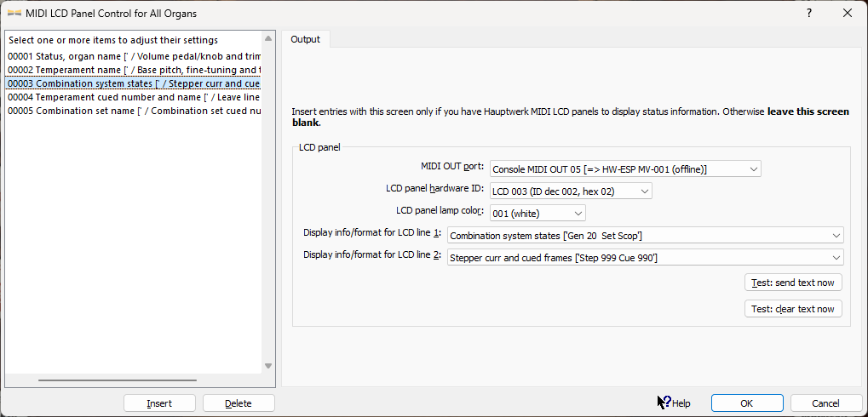Open Display info for LCD line 2 dropdown
Image resolution: width=868 pixels, height=417 pixels.
[645, 257]
